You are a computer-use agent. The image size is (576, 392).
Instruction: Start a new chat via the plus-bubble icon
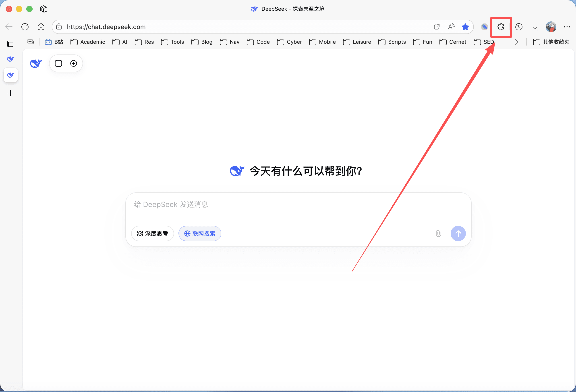click(73, 63)
